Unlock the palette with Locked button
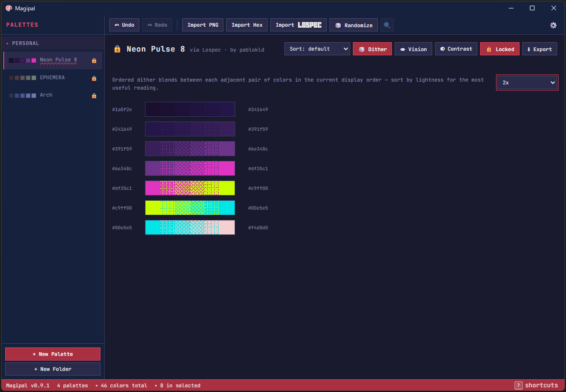The image size is (566, 392). [500, 49]
